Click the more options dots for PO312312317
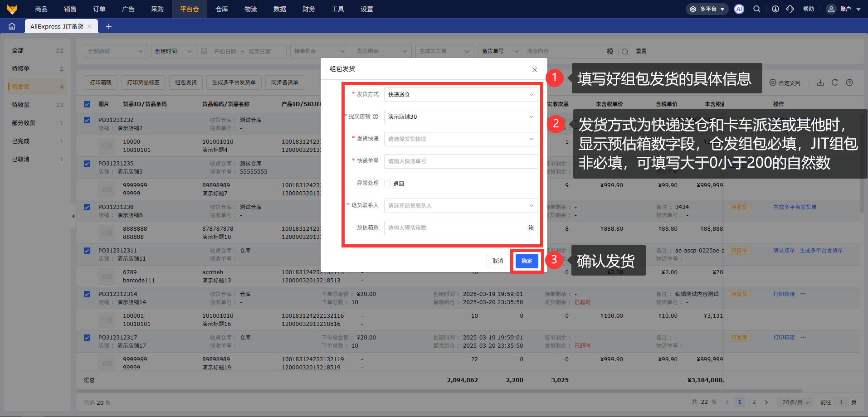Screen dimensions: 868x417 pyautogui.click(x=803, y=338)
